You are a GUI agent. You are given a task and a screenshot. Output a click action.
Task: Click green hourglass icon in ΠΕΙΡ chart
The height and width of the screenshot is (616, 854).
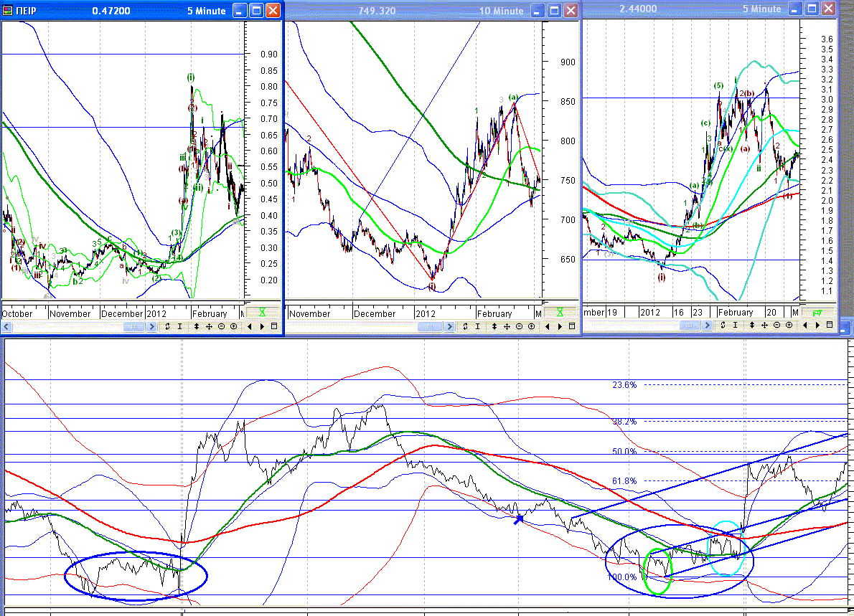[x=262, y=313]
